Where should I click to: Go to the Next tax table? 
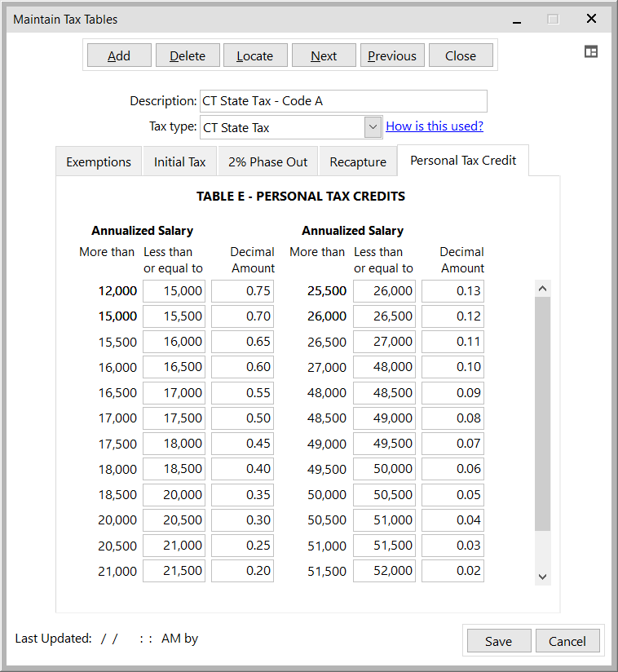coord(324,55)
